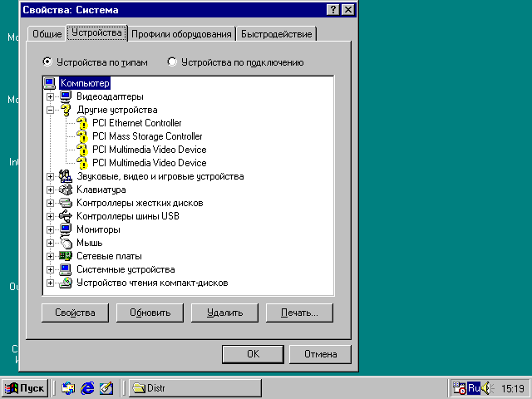
Task: Collapse the Другие устройства branch
Action: click(50, 110)
